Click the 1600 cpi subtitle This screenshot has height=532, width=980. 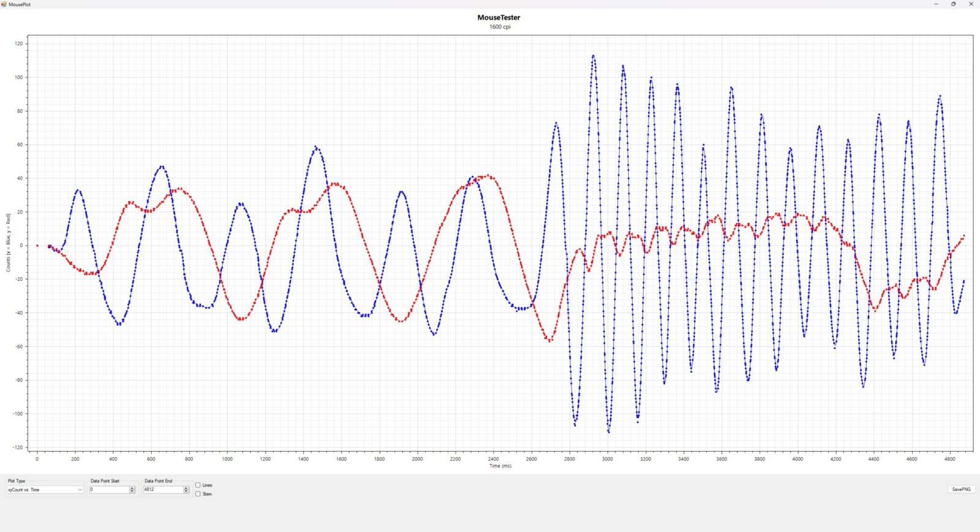tap(499, 27)
